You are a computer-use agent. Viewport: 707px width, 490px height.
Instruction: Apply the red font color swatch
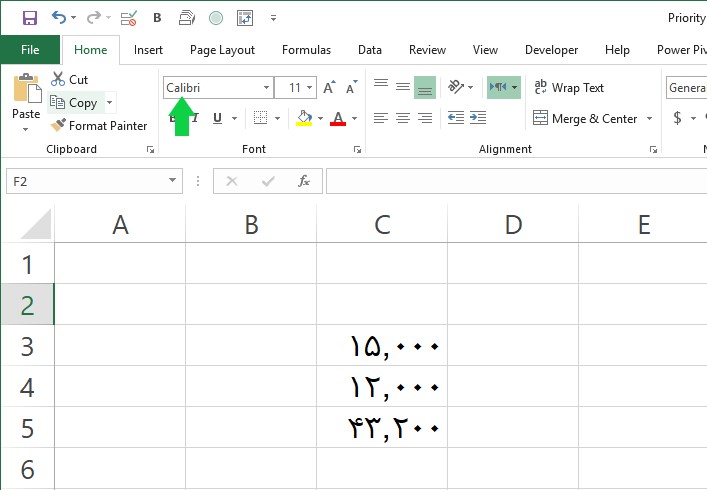(338, 118)
